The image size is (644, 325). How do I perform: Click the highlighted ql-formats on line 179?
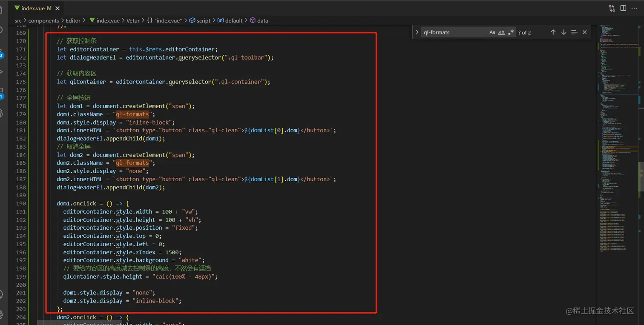pyautogui.click(x=132, y=114)
